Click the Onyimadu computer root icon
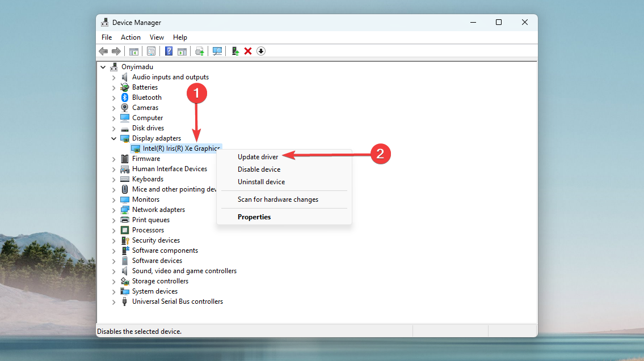The height and width of the screenshot is (361, 644). click(114, 67)
